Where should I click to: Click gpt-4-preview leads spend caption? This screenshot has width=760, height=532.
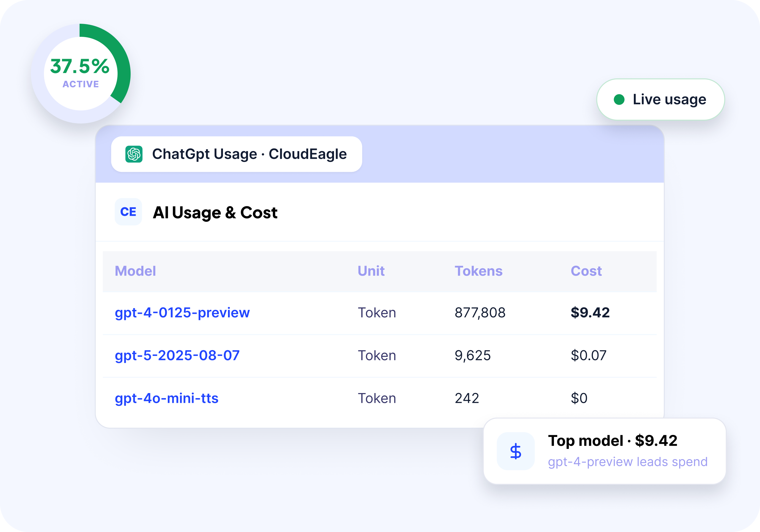coord(628,462)
